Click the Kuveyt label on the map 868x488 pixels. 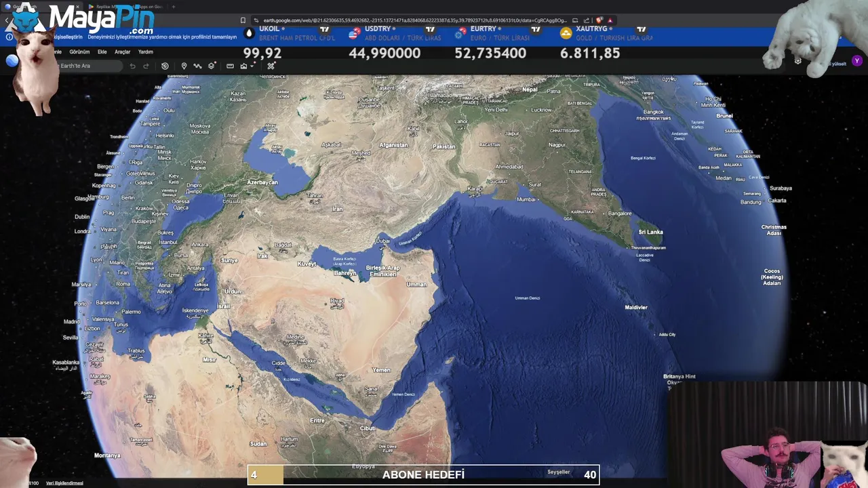(307, 264)
